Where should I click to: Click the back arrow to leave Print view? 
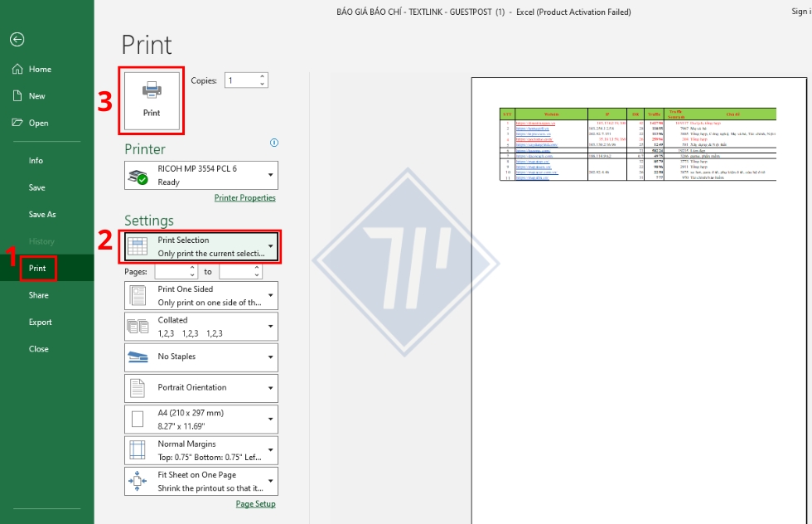pyautogui.click(x=17, y=39)
